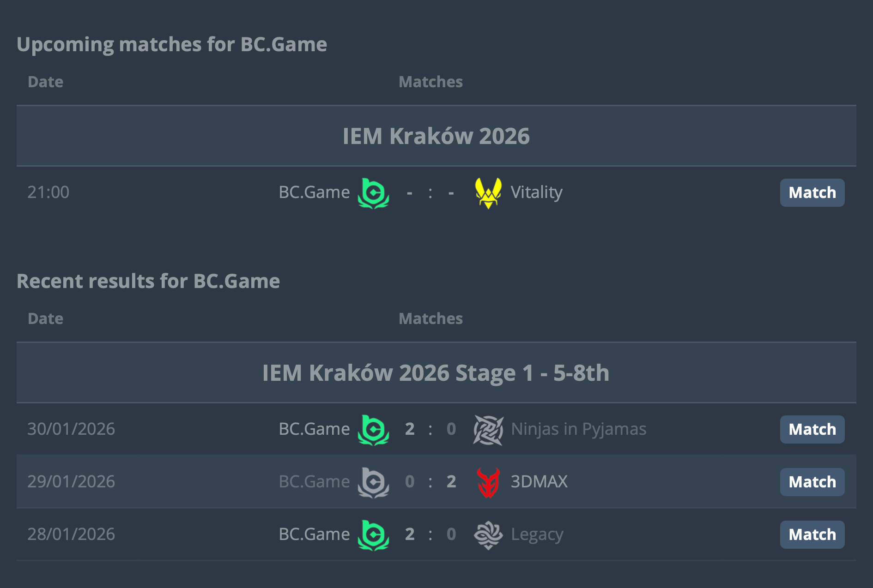The image size is (873, 588).
Task: Click BC.Game name in the upcoming match row
Action: [x=314, y=192]
